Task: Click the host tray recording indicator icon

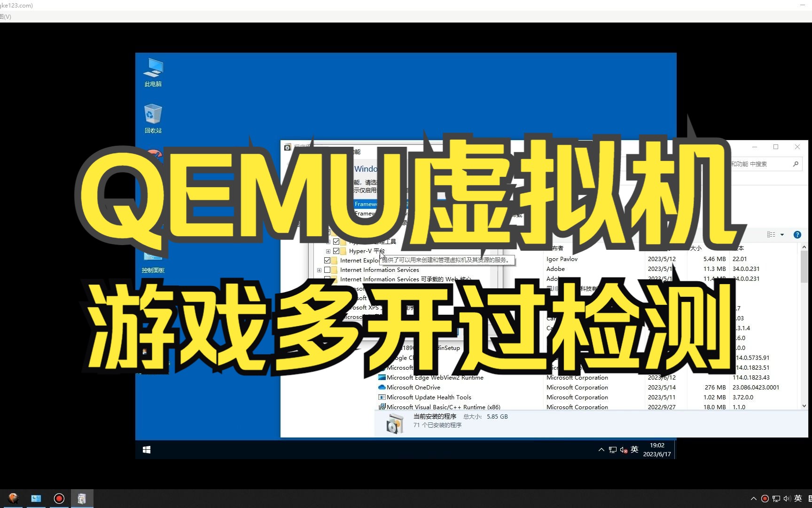Action: (765, 499)
